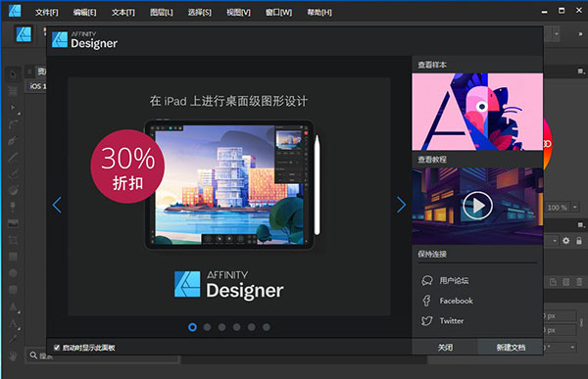Screen dimensions: 588x379
Task: Click the lock icon in right panel
Action: point(579,241)
